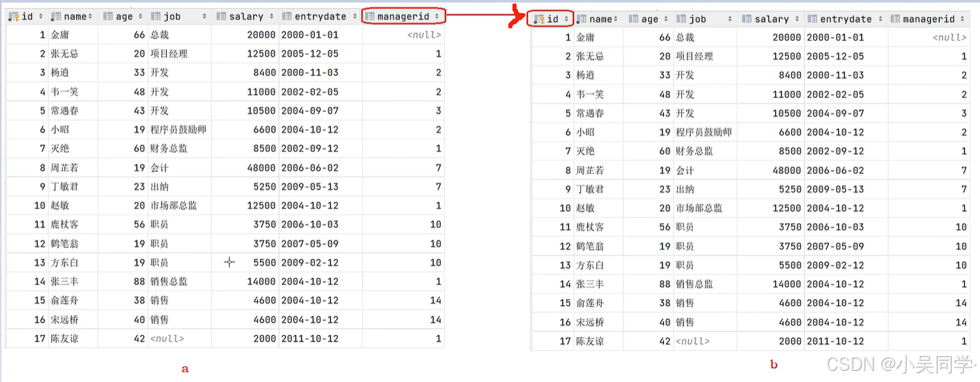
Task: Toggle sort arrows on table b's id column
Action: tap(566, 19)
